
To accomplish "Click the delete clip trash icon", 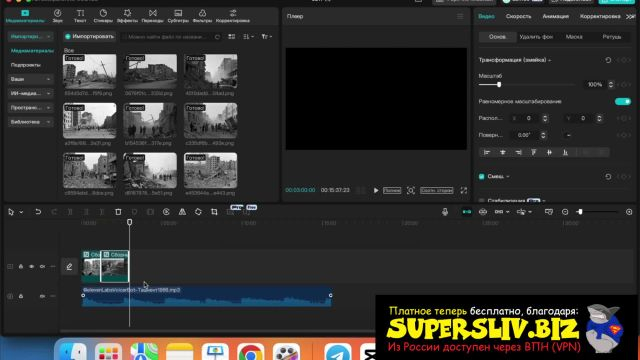I will (x=118, y=212).
